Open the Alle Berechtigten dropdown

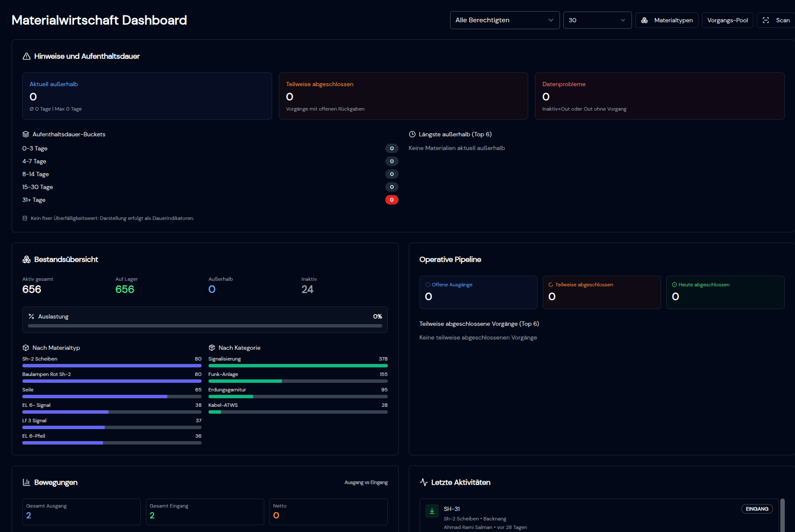pos(505,20)
